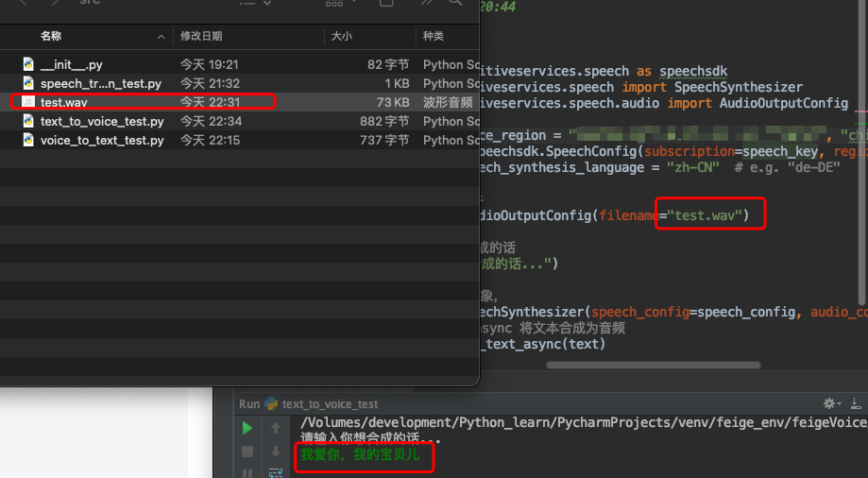Click AudioOutputConfig in import line
This screenshot has height=478, width=868.
coord(783,103)
